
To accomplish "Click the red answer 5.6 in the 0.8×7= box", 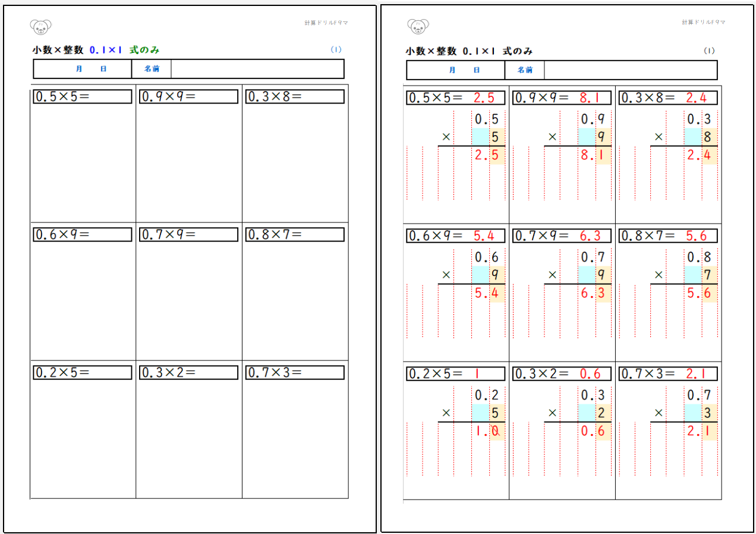I will point(696,236).
